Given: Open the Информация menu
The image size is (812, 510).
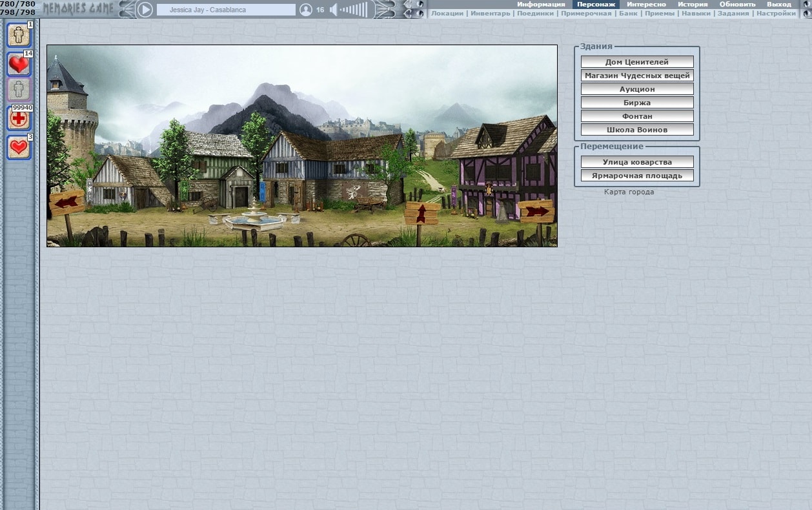Looking at the screenshot, I should 540,4.
